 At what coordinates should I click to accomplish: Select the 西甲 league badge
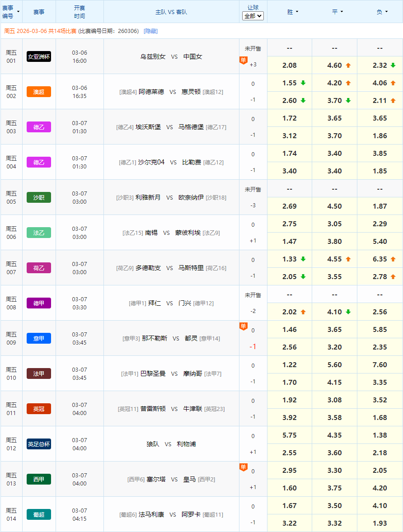pyautogui.click(x=38, y=479)
